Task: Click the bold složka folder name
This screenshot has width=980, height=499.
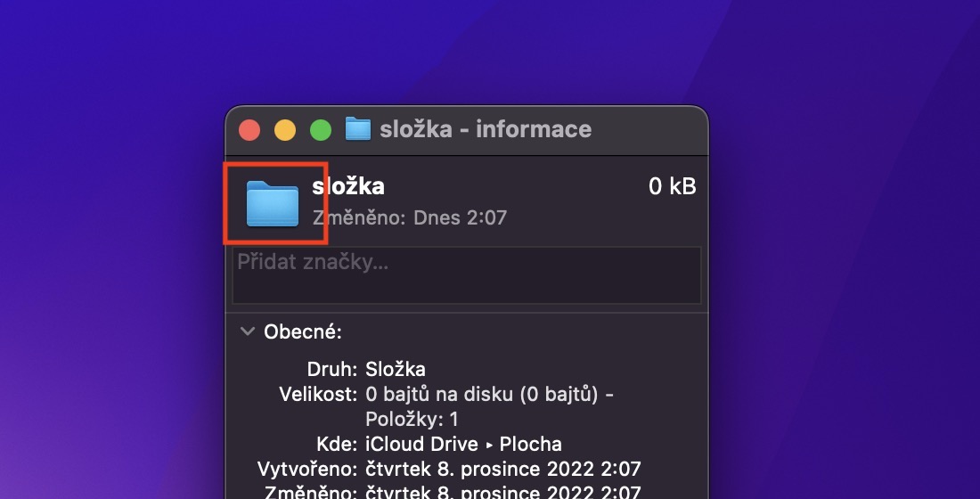Action: (x=348, y=186)
